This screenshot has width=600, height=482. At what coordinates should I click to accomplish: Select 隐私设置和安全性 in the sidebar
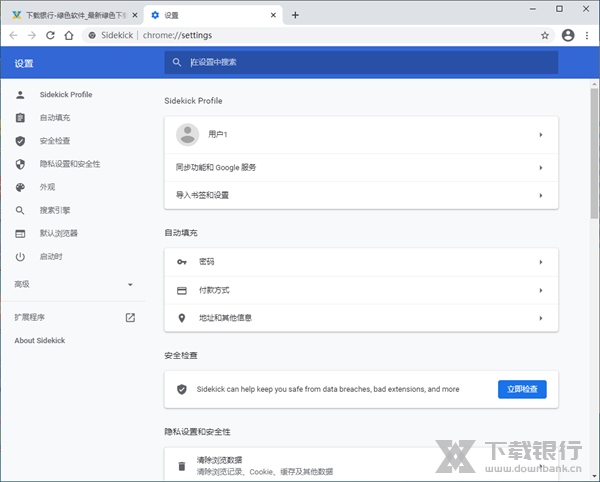(x=70, y=164)
